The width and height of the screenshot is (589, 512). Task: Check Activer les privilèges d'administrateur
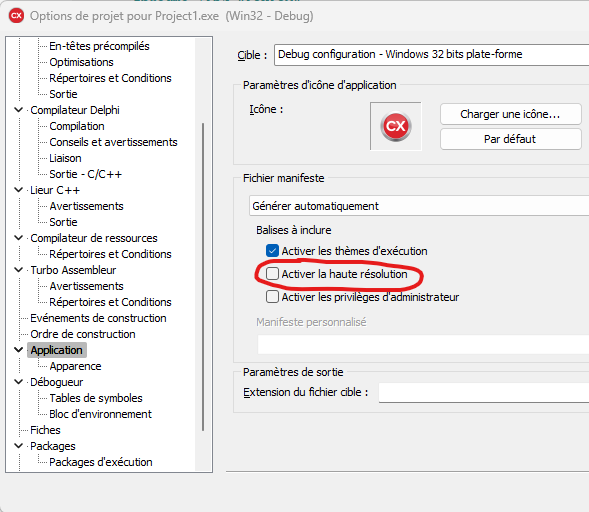272,297
